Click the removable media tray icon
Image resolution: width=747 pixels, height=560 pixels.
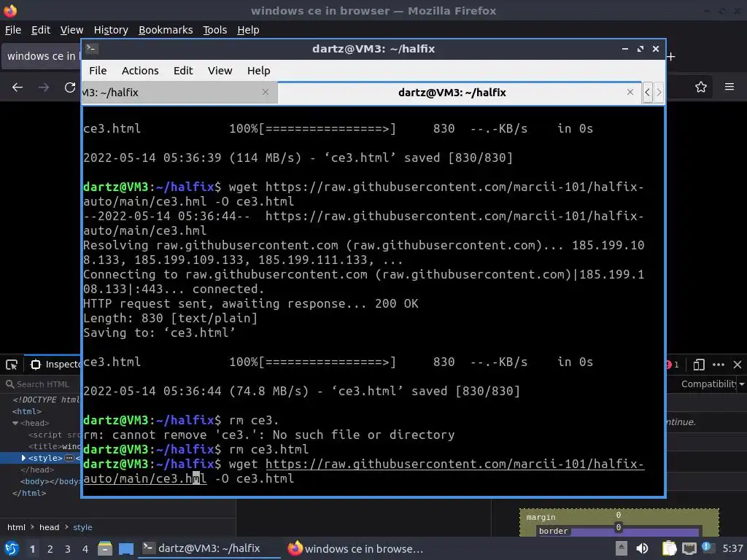[621, 548]
